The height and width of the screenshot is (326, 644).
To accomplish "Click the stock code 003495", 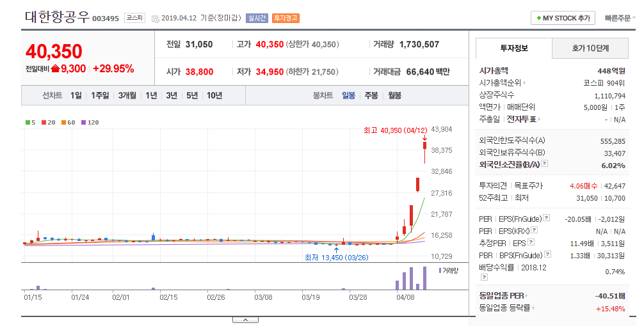I will click(106, 19).
